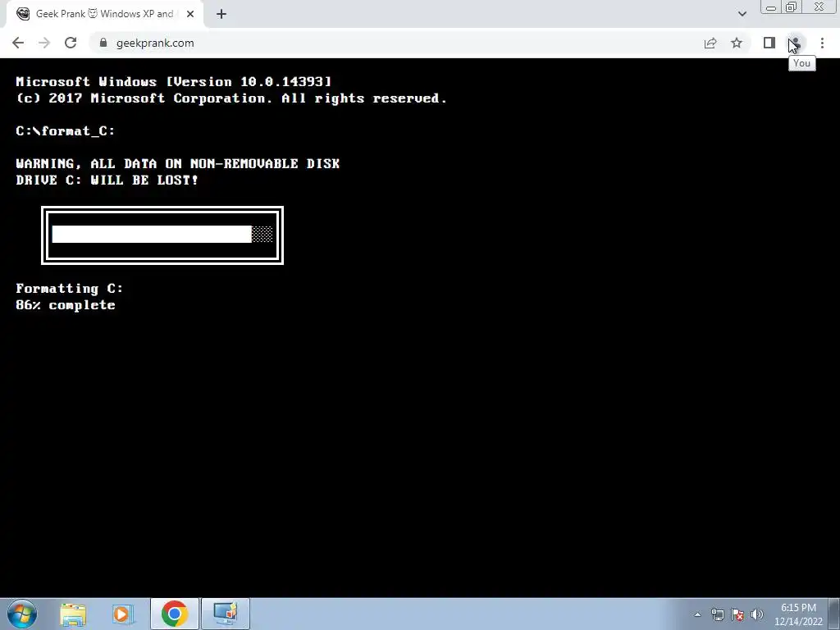Viewport: 840px width, 630px height.
Task: Share this page from address bar
Action: [710, 43]
